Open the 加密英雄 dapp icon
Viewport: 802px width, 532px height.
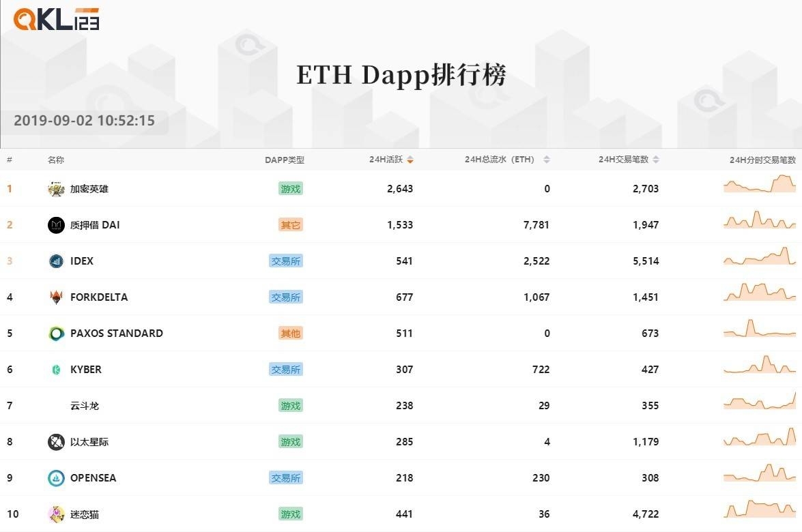coord(56,189)
